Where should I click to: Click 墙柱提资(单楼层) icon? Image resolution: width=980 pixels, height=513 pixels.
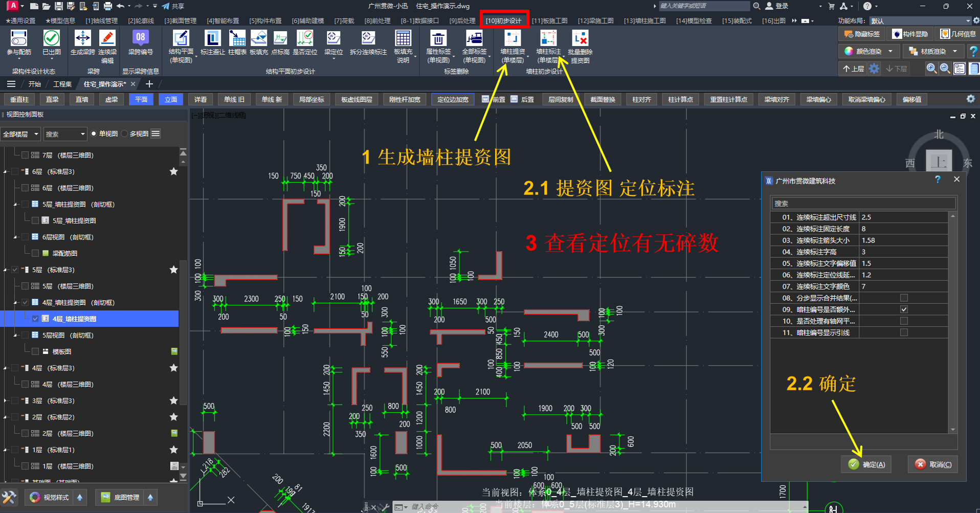point(513,38)
